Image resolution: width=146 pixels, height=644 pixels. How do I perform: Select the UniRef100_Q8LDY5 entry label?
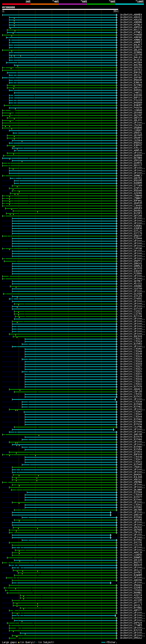pyautogui.click(x=131, y=50)
